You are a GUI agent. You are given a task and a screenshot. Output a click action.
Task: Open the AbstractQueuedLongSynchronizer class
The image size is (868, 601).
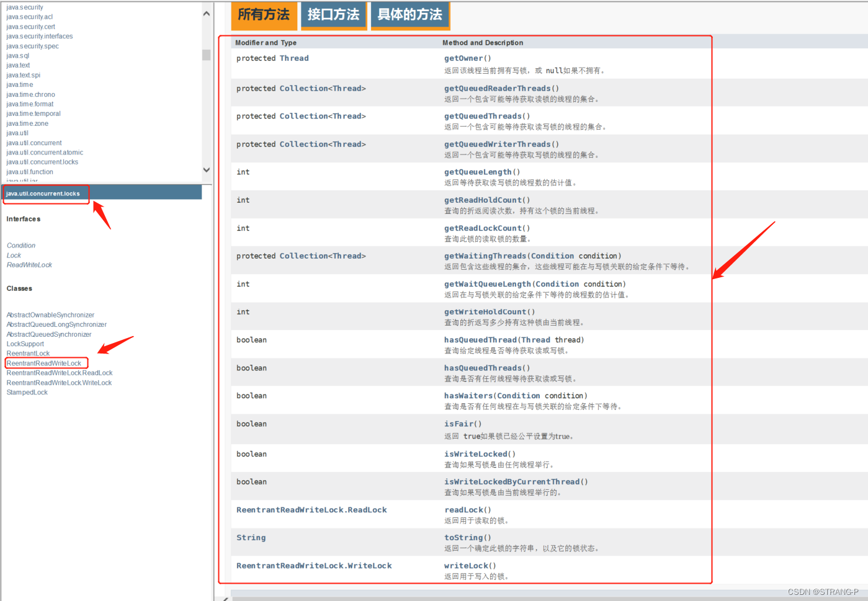coord(56,324)
